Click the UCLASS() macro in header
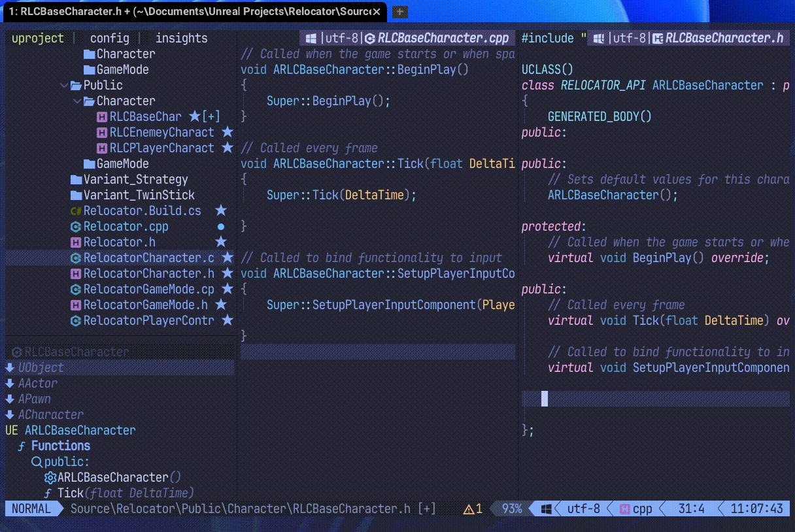The width and height of the screenshot is (795, 532). point(547,69)
